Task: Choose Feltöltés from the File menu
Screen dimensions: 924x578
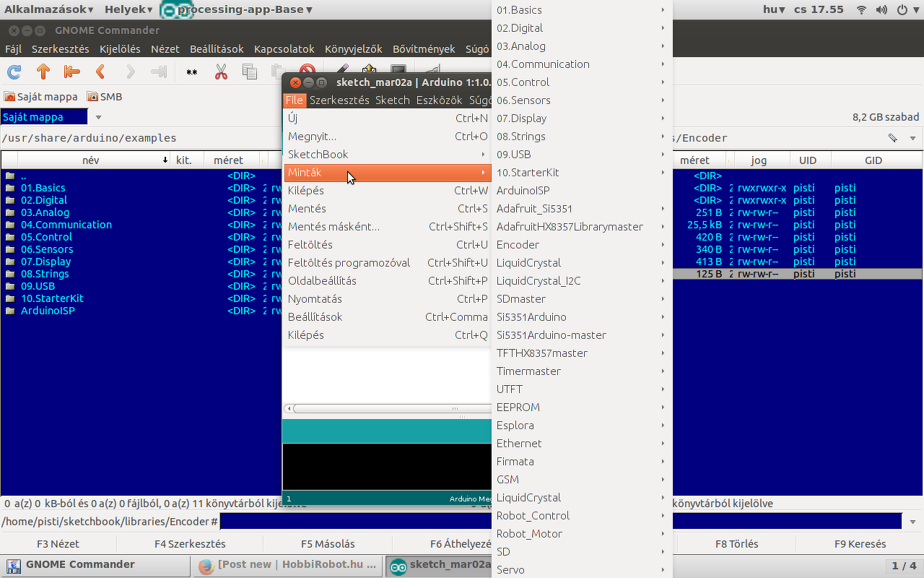Action: pyautogui.click(x=388, y=245)
